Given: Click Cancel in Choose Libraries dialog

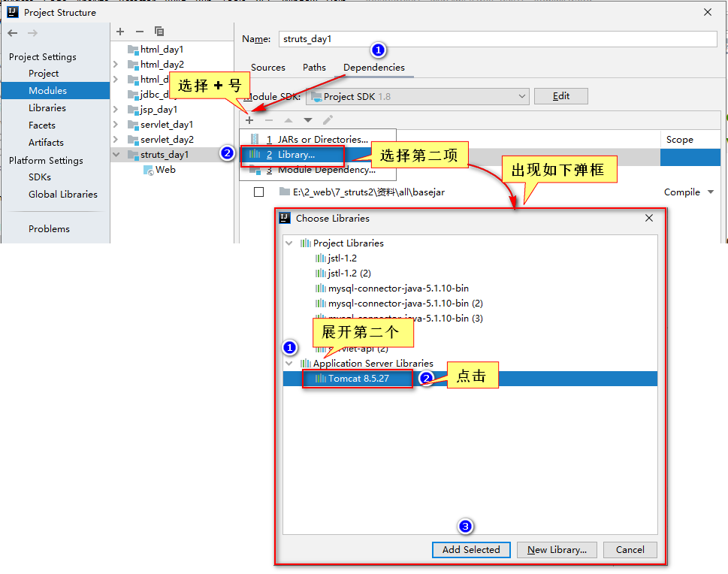Looking at the screenshot, I should coord(630,550).
